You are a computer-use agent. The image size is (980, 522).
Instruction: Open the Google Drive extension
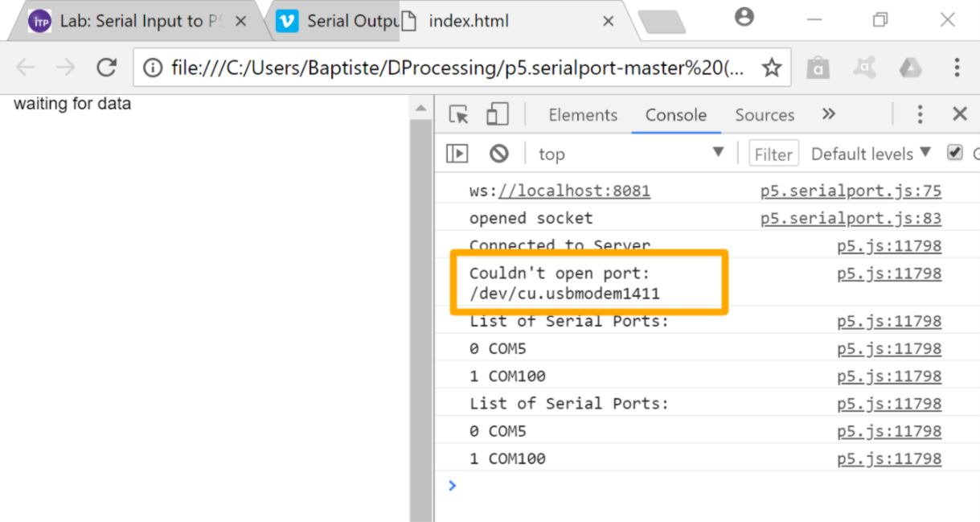910,68
